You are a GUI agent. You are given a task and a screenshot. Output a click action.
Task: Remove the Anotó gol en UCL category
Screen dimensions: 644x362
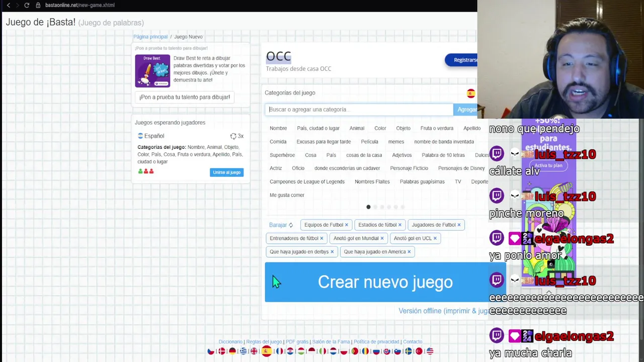click(x=435, y=238)
